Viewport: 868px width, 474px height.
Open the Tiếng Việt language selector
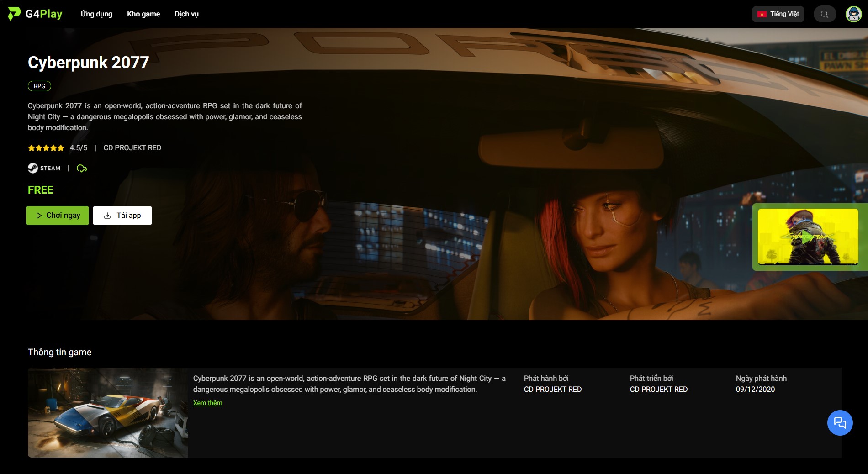[778, 14]
